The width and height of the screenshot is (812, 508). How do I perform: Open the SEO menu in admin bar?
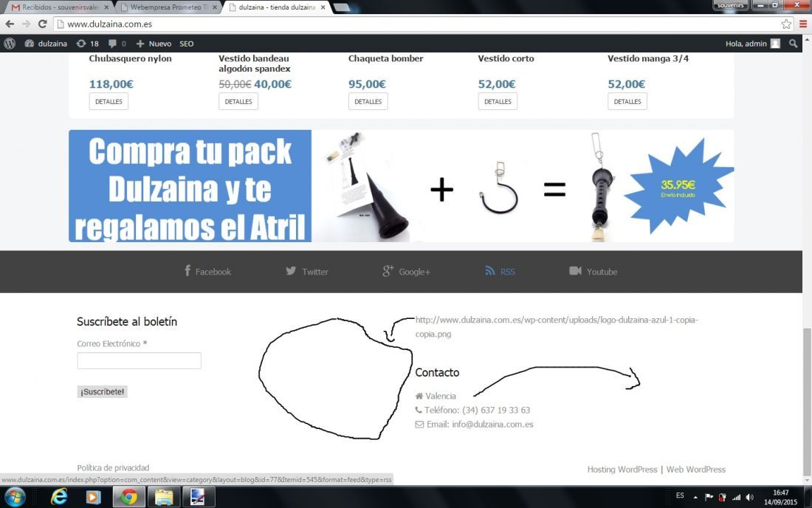tap(187, 44)
